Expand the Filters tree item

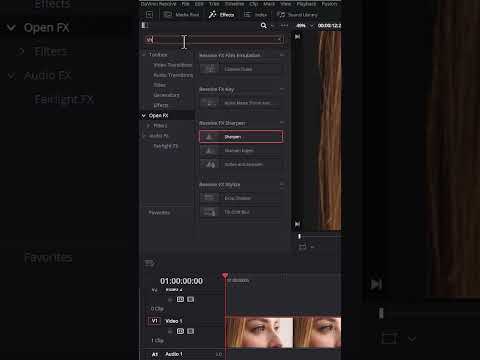pos(149,126)
